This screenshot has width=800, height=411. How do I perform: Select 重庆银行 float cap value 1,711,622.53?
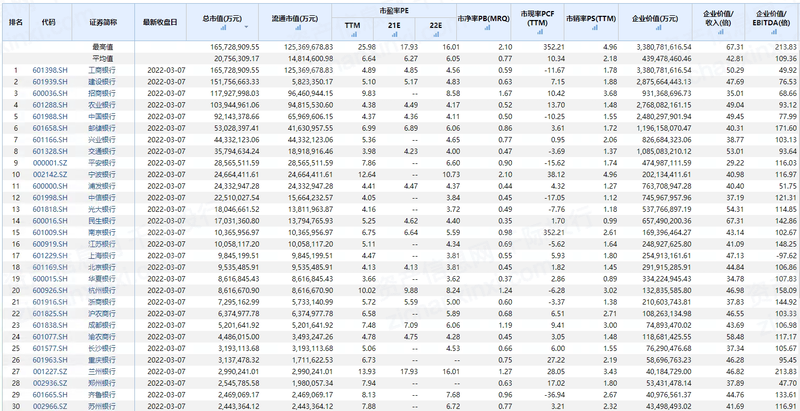click(x=311, y=361)
